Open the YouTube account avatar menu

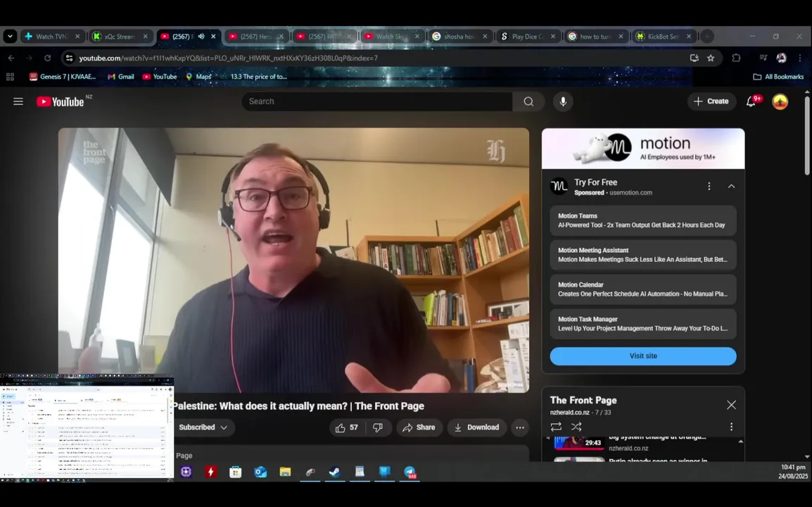point(780,101)
